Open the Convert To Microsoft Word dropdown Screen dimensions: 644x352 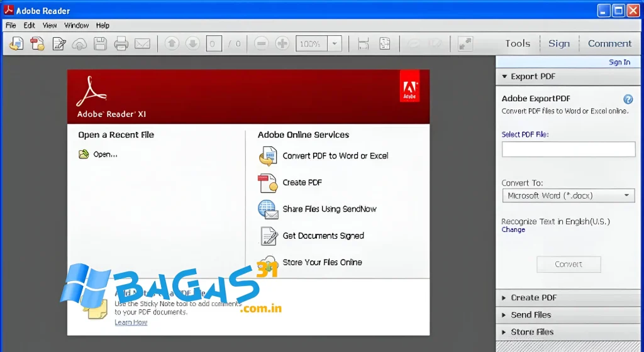pyautogui.click(x=569, y=195)
